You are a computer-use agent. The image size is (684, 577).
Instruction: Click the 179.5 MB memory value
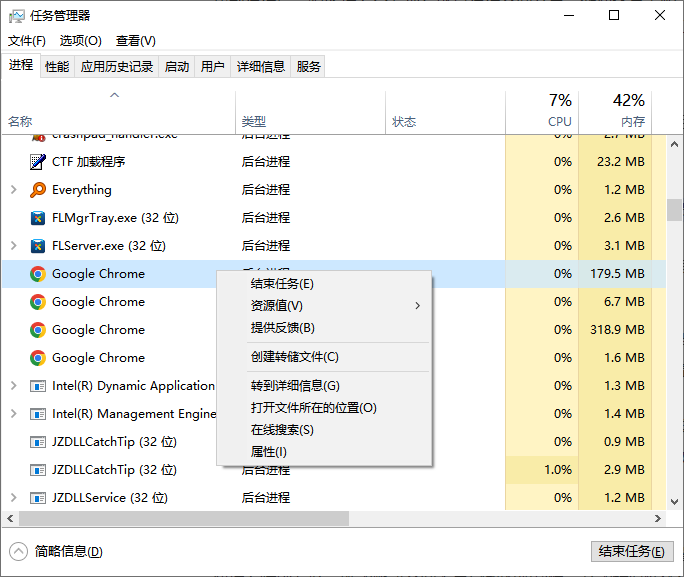tap(617, 274)
